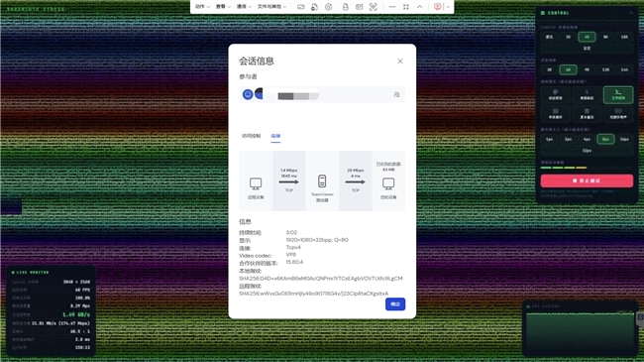The image size is (644, 362).
Task: Click the first icon after 文件与其他
Action: tap(301, 7)
